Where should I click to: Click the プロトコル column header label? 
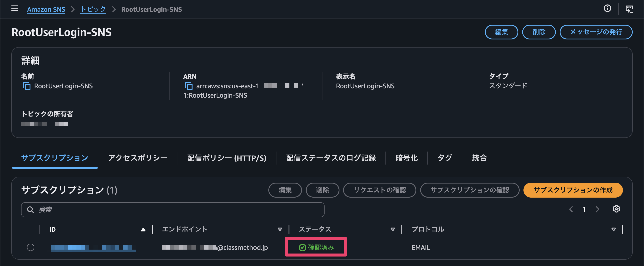pos(428,229)
